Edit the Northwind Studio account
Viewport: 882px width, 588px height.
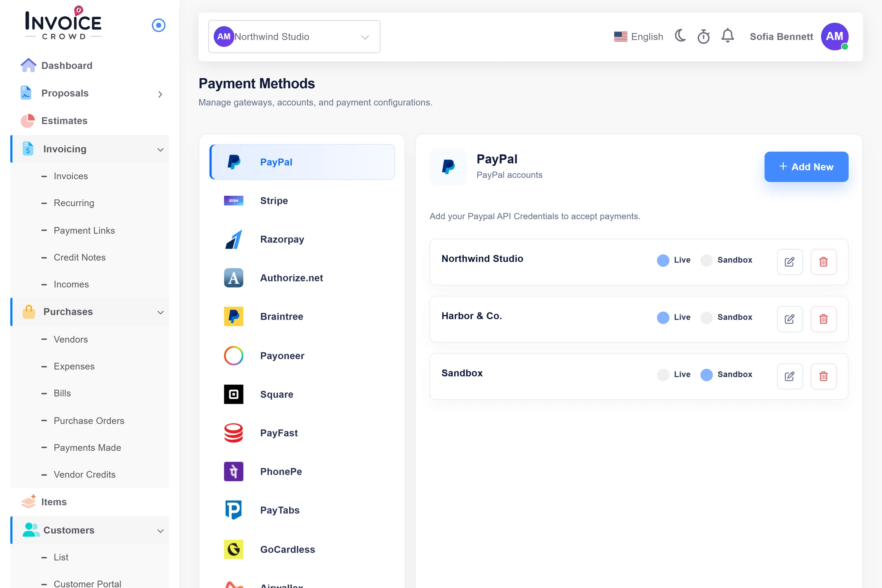pos(790,262)
